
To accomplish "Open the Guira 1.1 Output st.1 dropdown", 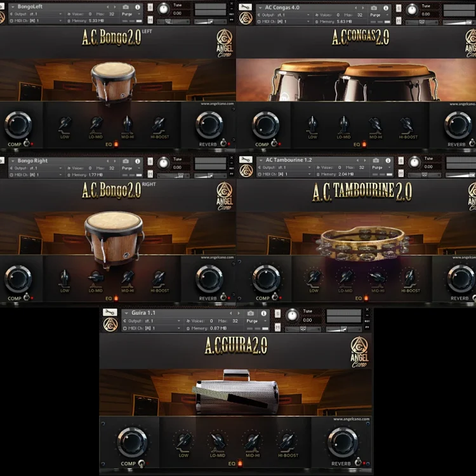I will coord(152,321).
